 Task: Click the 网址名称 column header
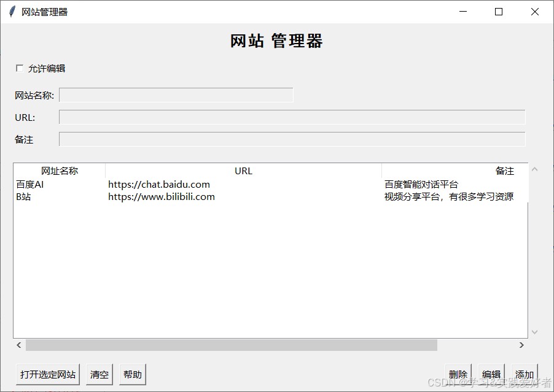pyautogui.click(x=60, y=171)
